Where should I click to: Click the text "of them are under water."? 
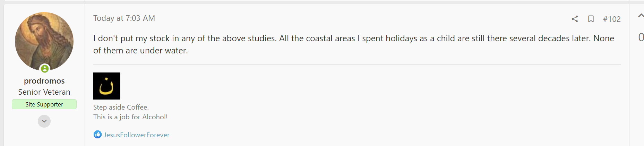(140, 51)
